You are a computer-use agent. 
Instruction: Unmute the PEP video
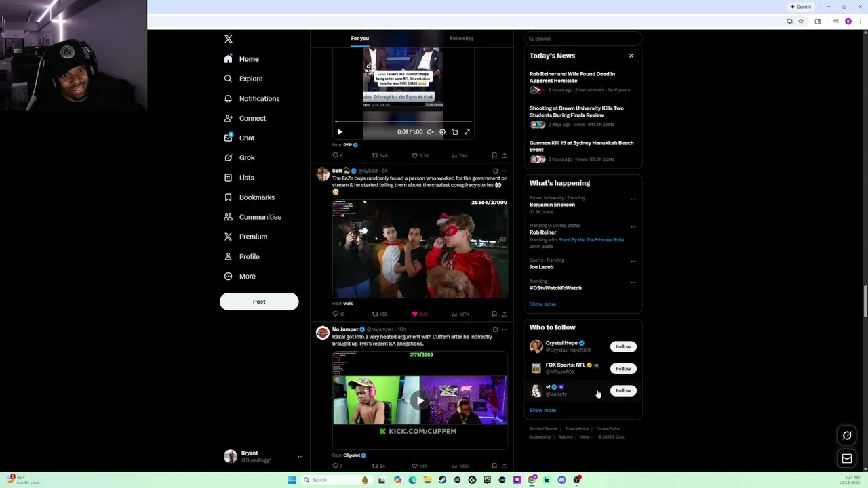pyautogui.click(x=430, y=132)
